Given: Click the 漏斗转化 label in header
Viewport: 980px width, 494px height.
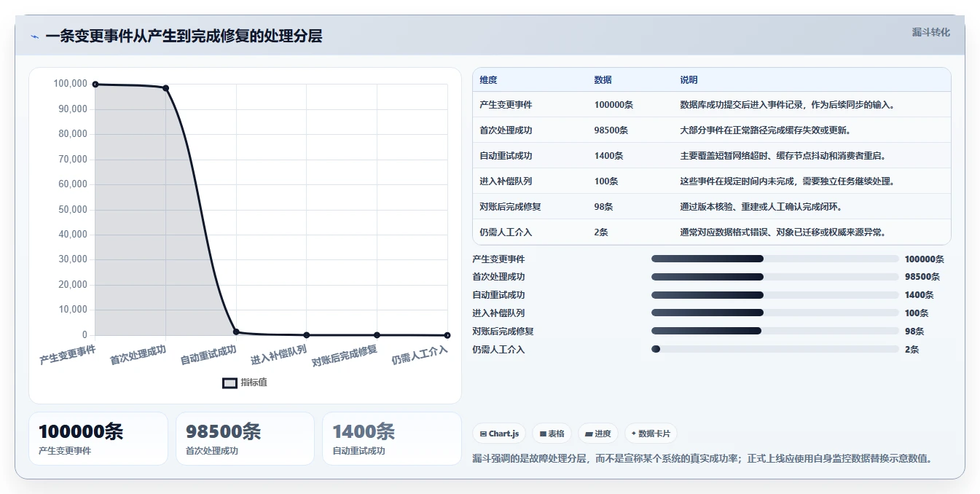Looking at the screenshot, I should [x=931, y=32].
